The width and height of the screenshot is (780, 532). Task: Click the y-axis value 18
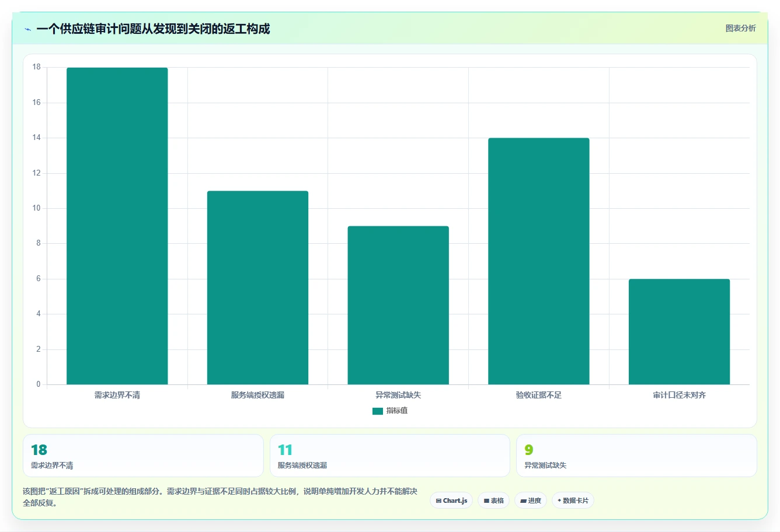pos(37,67)
